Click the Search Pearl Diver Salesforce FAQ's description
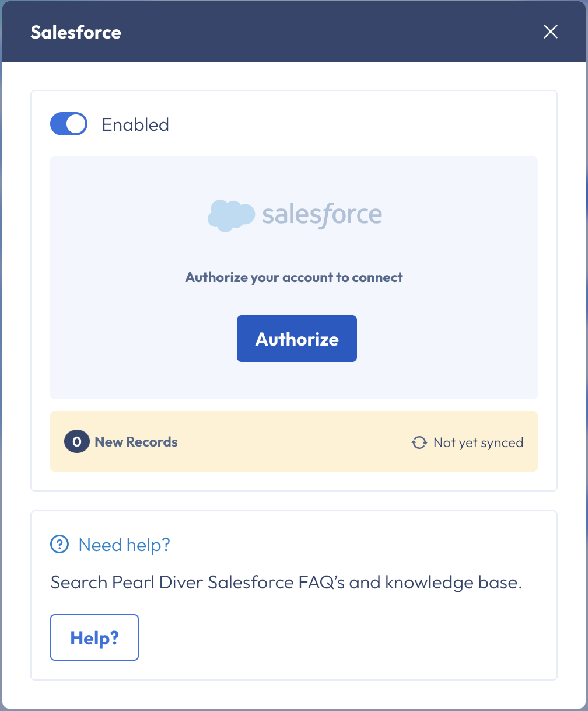The height and width of the screenshot is (711, 588). click(x=286, y=583)
